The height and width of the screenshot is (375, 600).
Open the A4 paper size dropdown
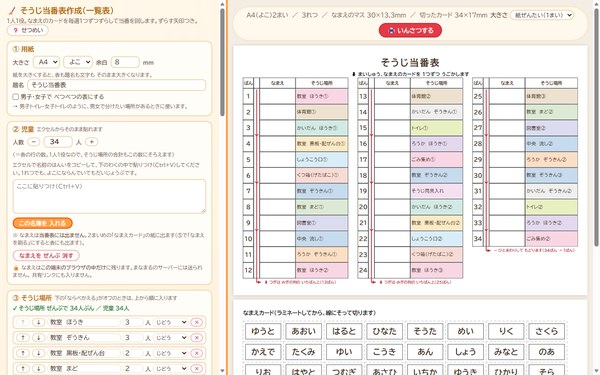coord(46,62)
